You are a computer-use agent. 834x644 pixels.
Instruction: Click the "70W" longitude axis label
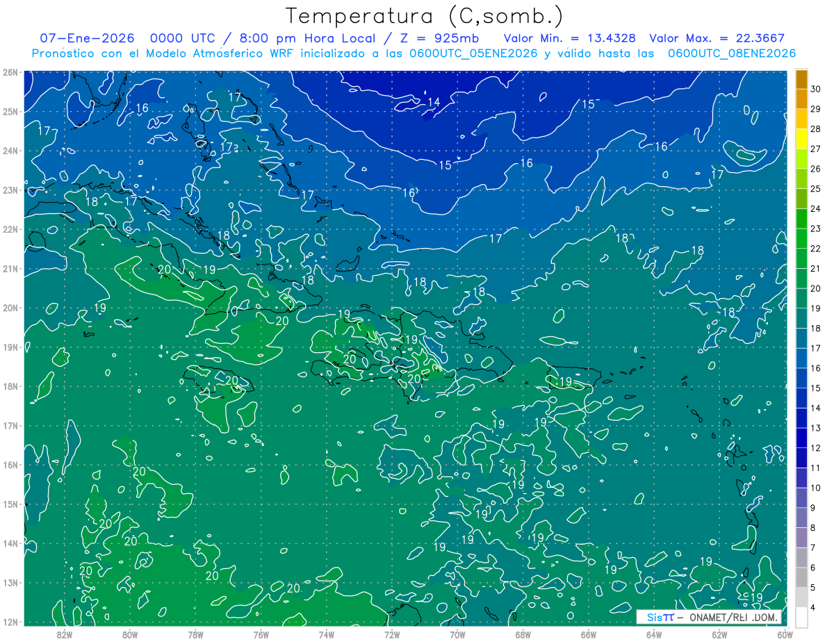click(457, 634)
